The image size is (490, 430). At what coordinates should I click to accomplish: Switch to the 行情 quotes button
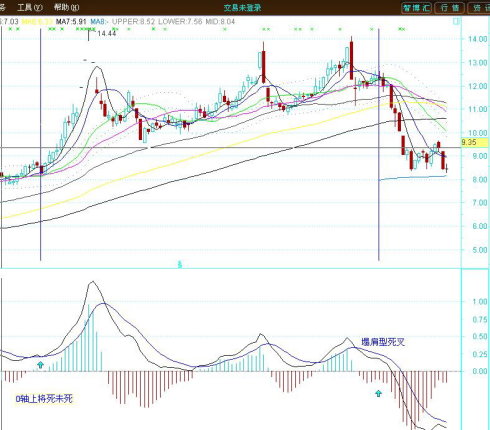(x=450, y=8)
